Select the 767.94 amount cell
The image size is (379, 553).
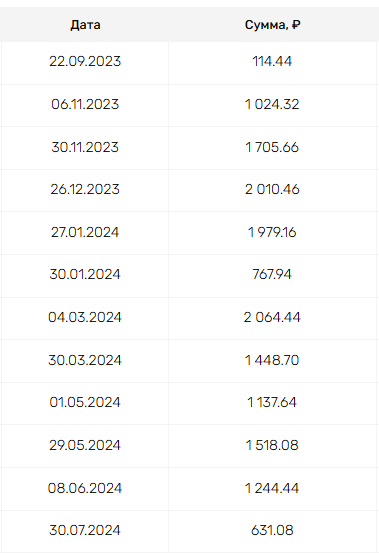tap(272, 274)
